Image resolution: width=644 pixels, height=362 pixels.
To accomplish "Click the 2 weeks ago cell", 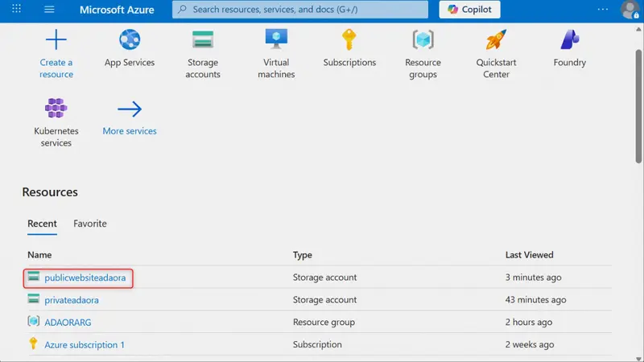I will tap(530, 344).
